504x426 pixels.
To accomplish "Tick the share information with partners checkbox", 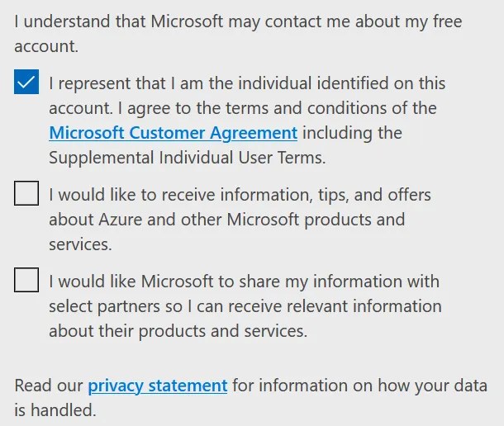I will [x=26, y=281].
